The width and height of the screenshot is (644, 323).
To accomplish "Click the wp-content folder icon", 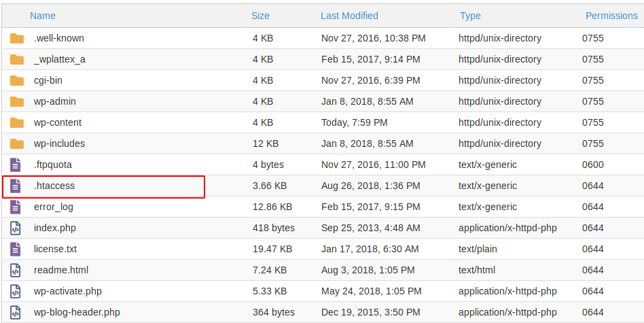I will [17, 122].
